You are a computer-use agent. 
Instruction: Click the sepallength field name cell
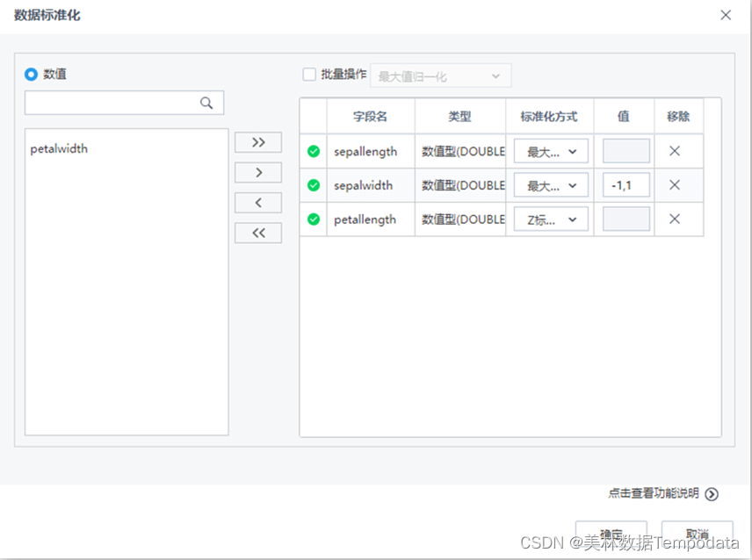click(371, 151)
